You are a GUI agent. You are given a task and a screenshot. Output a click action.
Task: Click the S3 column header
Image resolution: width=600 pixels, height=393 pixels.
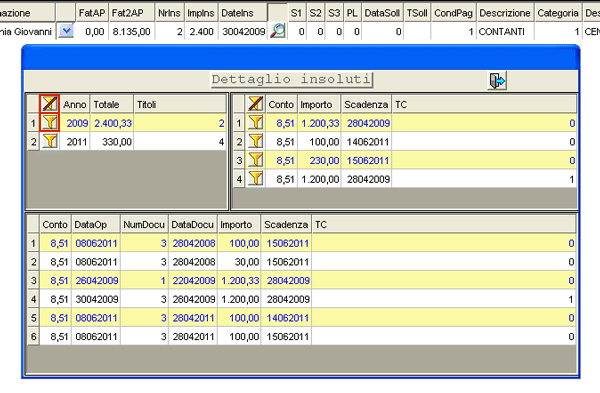pos(334,13)
